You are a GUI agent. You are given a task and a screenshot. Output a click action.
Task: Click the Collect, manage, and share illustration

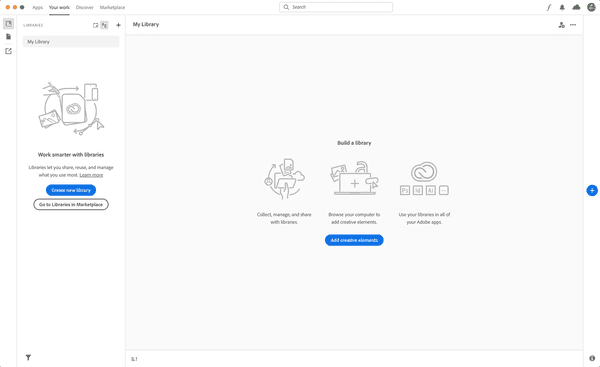284,179
